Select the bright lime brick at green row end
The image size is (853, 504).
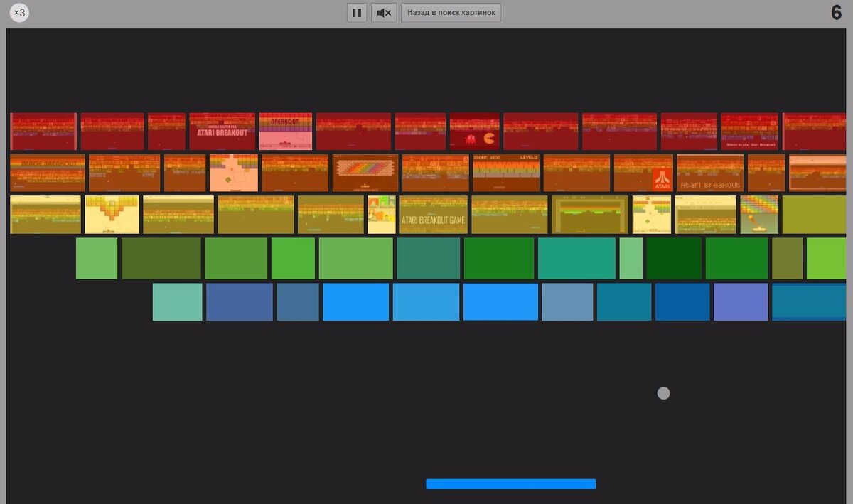click(826, 259)
